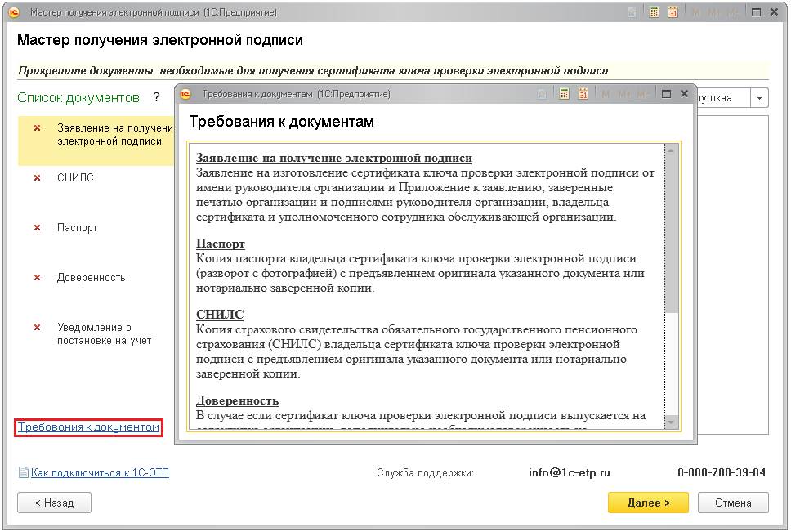Screen dimensions: 791x532
Task: Open calendar icon in requirements dialog title bar
Action: [x=583, y=94]
